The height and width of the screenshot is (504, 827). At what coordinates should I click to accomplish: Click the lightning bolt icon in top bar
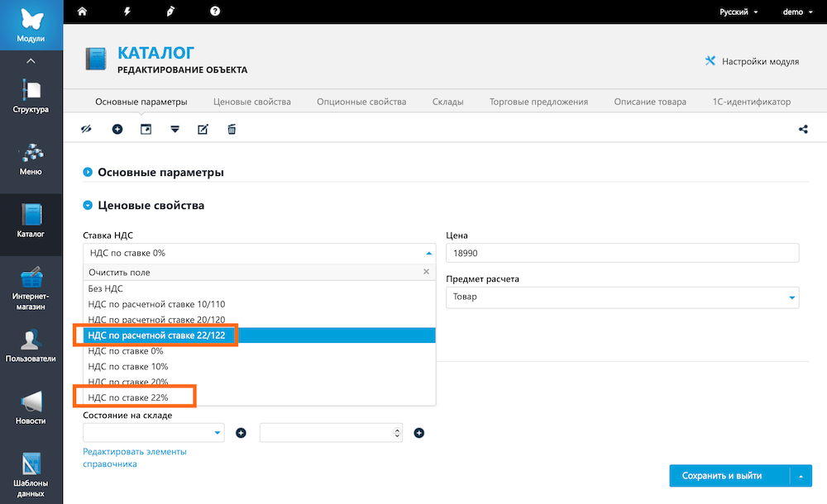tap(127, 12)
